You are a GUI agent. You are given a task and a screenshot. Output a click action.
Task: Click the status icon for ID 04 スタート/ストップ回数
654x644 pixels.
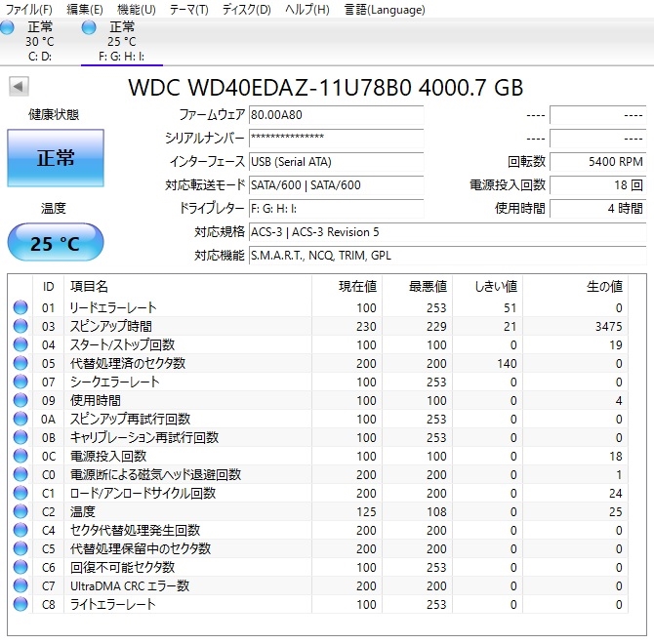(x=20, y=344)
